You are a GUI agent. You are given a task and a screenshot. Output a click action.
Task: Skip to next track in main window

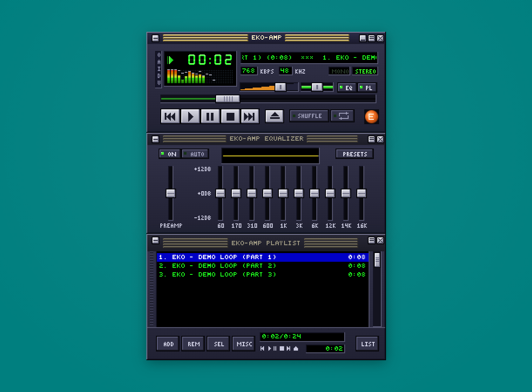250,116
